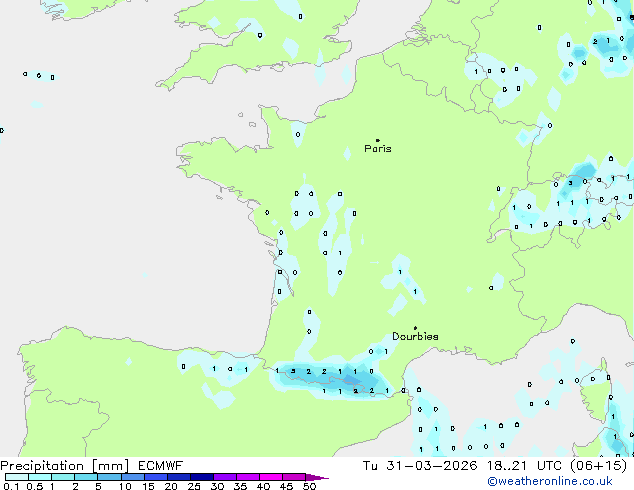Select the 25–30 mm dark navy swatch
634x490 pixels.
201,477
